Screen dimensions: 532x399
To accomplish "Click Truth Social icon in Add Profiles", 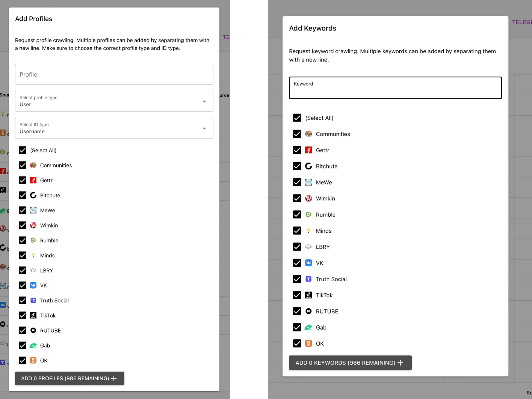I will tap(33, 300).
